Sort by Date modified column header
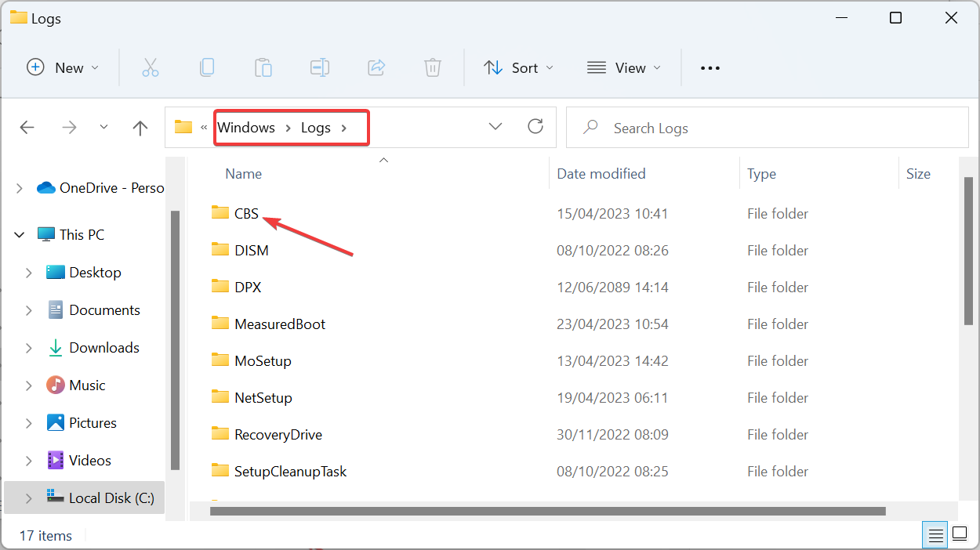The width and height of the screenshot is (980, 550). point(601,174)
